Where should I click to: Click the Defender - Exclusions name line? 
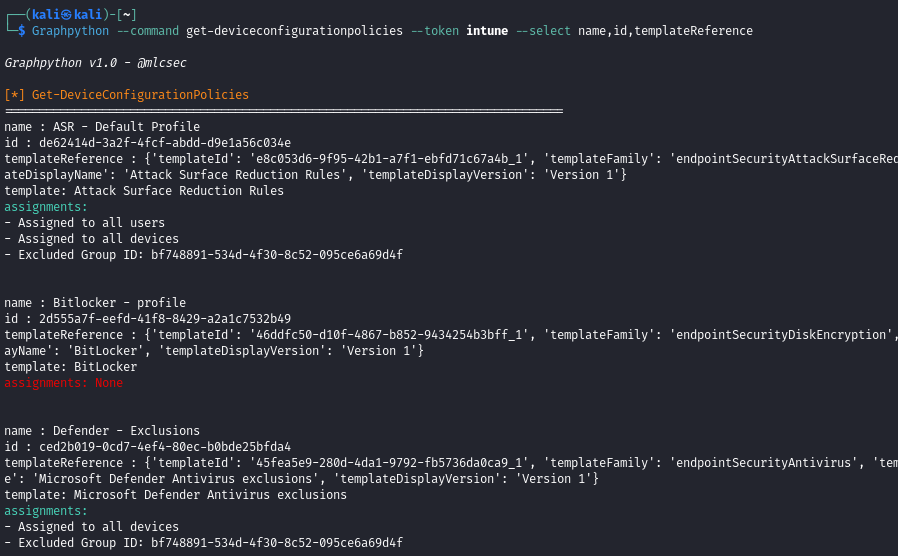point(102,431)
